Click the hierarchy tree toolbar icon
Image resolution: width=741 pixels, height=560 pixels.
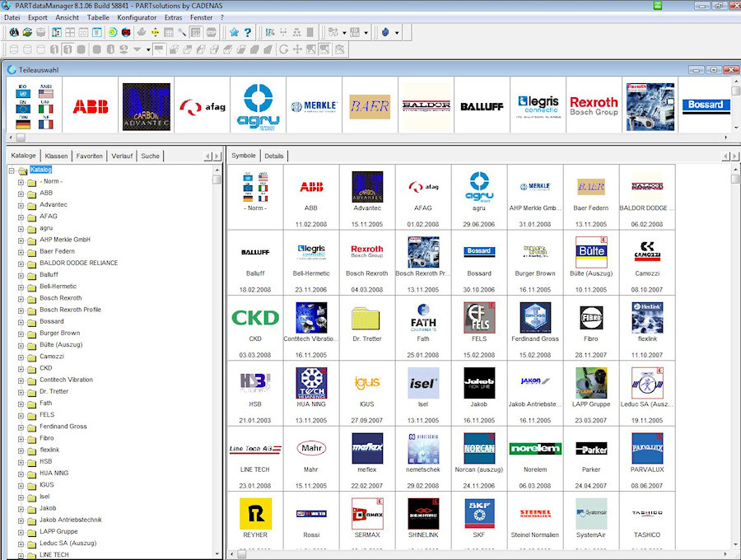coord(296,32)
